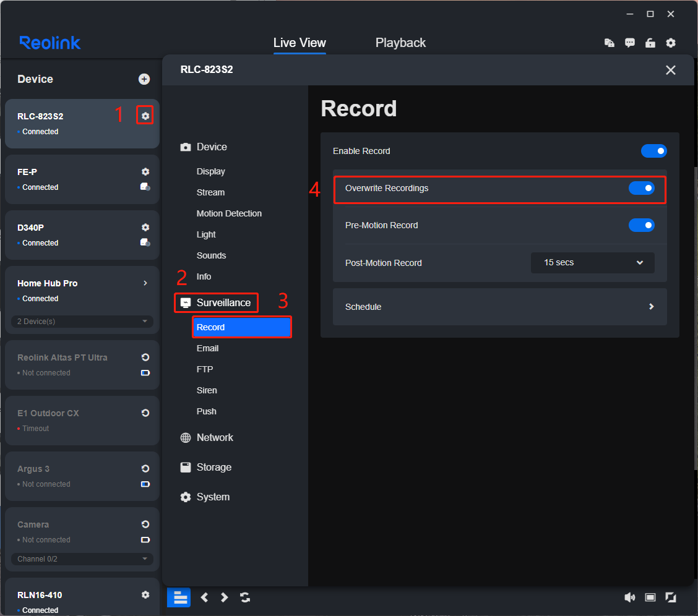Expand the Schedule settings row
This screenshot has width=698, height=616.
[499, 306]
